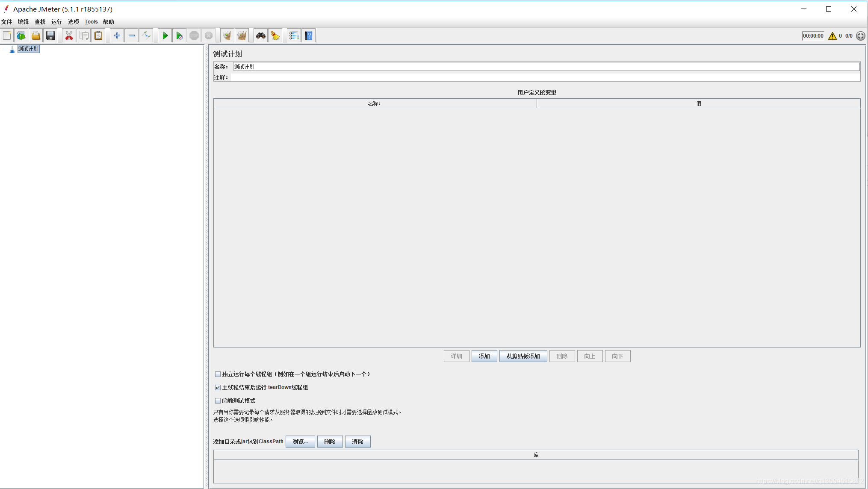This screenshot has width=868, height=489.
Task: Enable 独立运行每个线程组 checkbox
Action: pos(218,374)
